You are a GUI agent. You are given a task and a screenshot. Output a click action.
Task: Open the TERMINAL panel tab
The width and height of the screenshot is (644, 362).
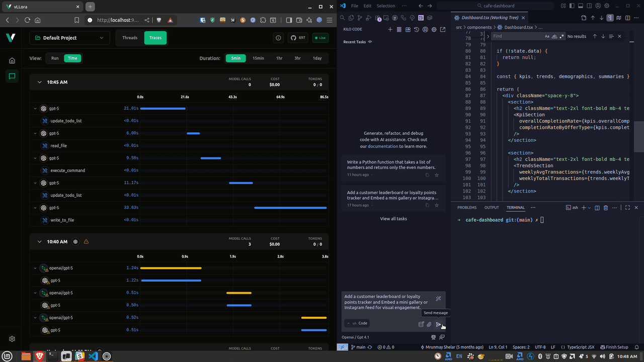pyautogui.click(x=516, y=207)
